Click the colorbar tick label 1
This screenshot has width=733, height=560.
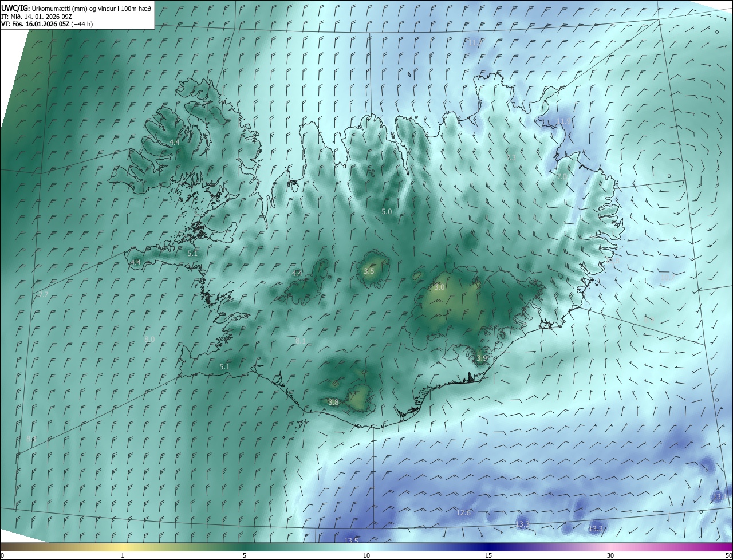click(123, 555)
